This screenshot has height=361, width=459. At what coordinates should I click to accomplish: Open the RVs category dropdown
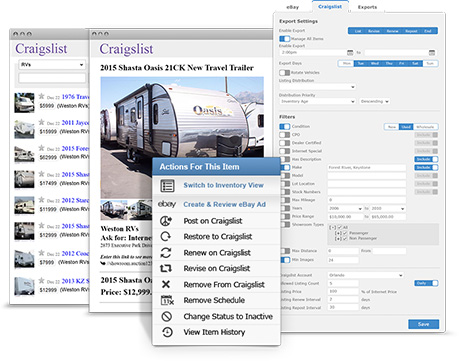(x=52, y=65)
